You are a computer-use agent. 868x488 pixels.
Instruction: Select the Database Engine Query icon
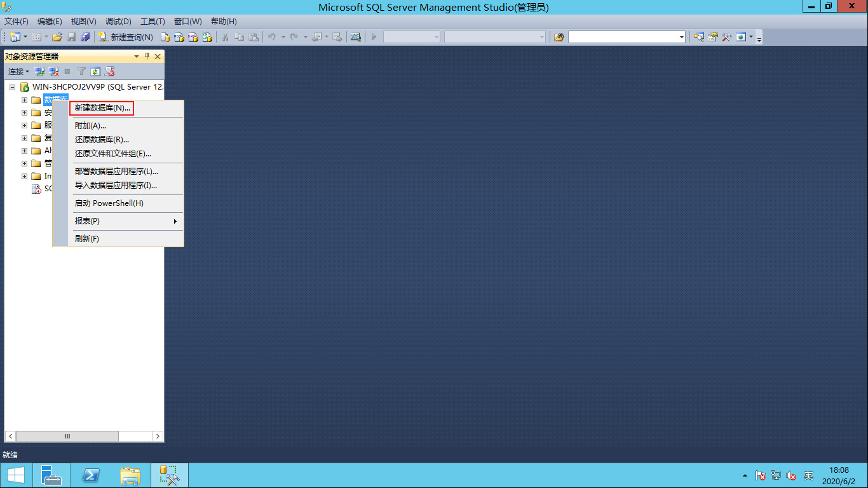[164, 37]
